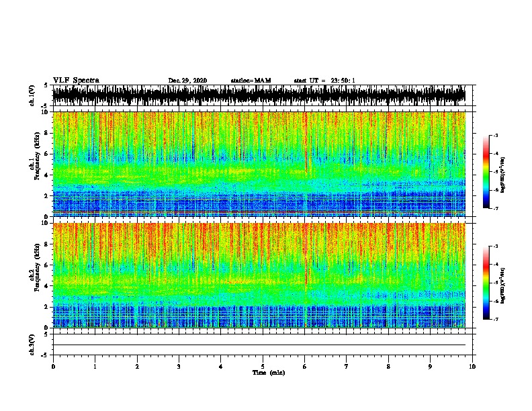Click the "5" tick on Time axis
Screen dimensions: 532x411
pos(263,367)
